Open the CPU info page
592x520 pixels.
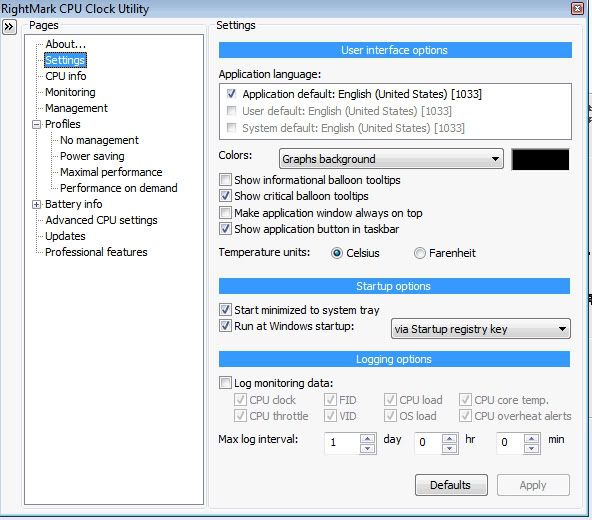click(x=66, y=76)
